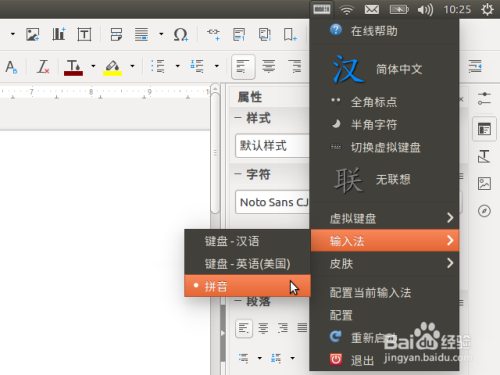Expand the 输入法 submenu
Screen dimensions: 500x375
[384, 240]
